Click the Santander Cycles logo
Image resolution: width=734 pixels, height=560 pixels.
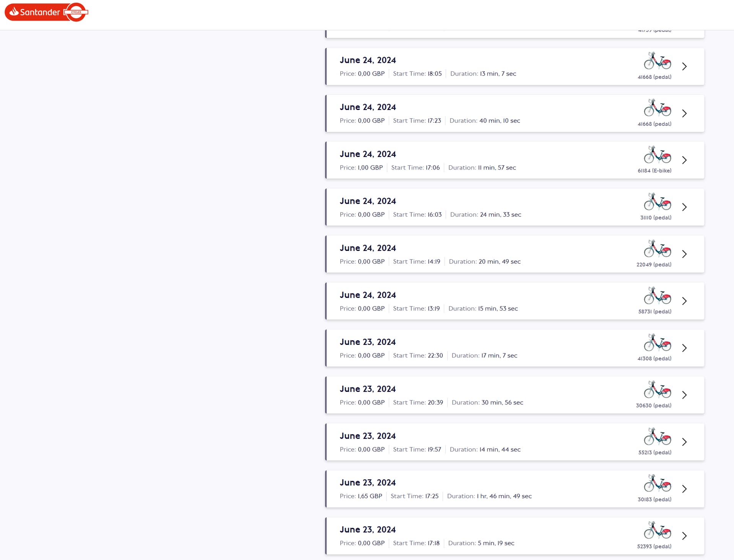(46, 12)
